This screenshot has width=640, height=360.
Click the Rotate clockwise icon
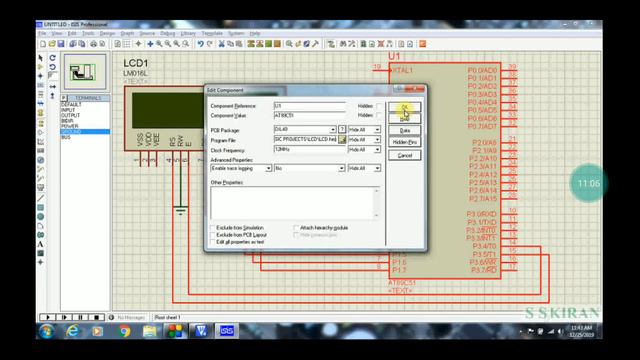click(52, 58)
